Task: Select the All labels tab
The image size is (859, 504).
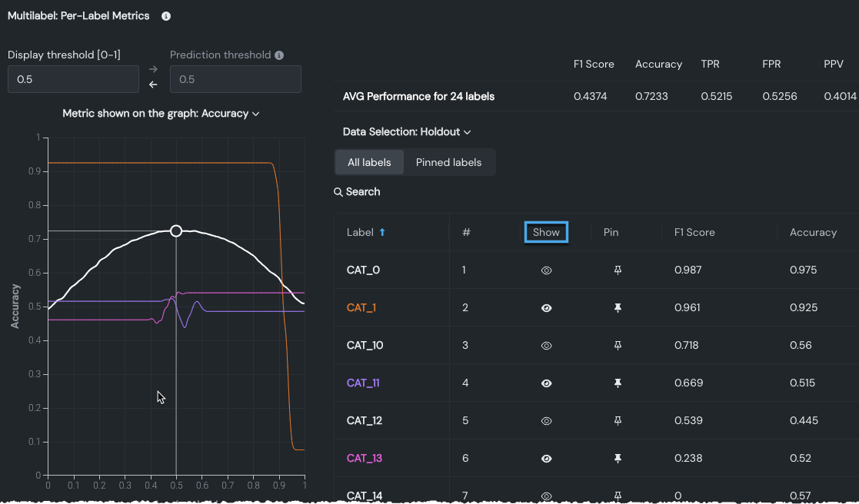Action: pos(369,163)
